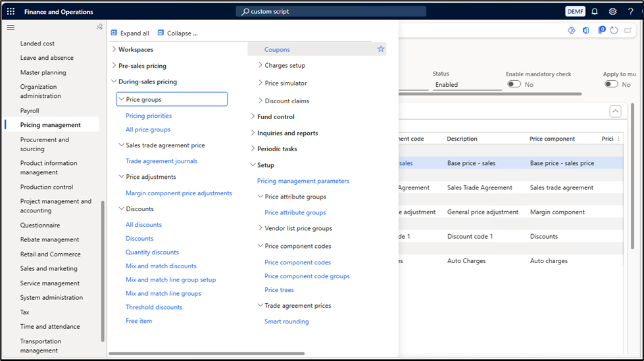Image resolution: width=644 pixels, height=361 pixels.
Task: Open Trade agreement journals link
Action: click(161, 161)
